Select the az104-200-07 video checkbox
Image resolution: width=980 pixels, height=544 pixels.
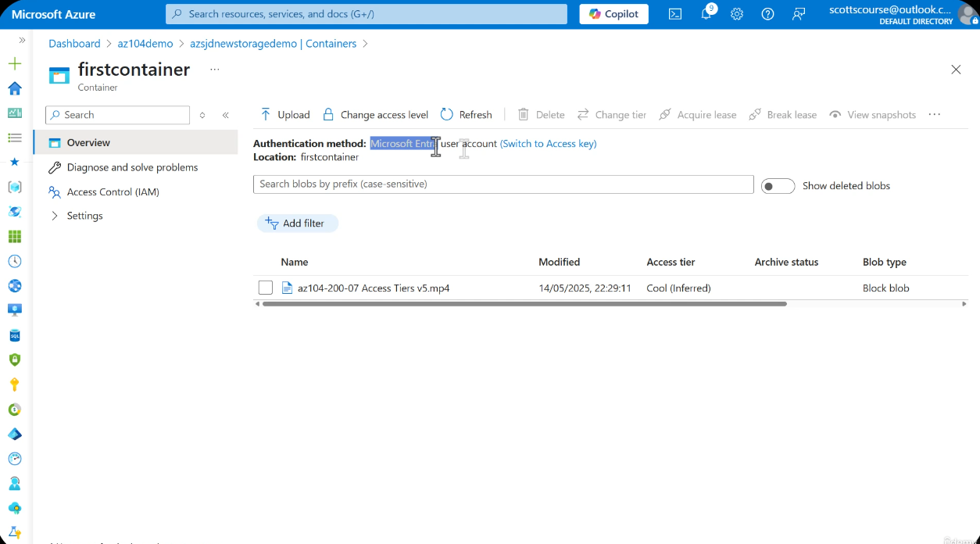pos(265,288)
